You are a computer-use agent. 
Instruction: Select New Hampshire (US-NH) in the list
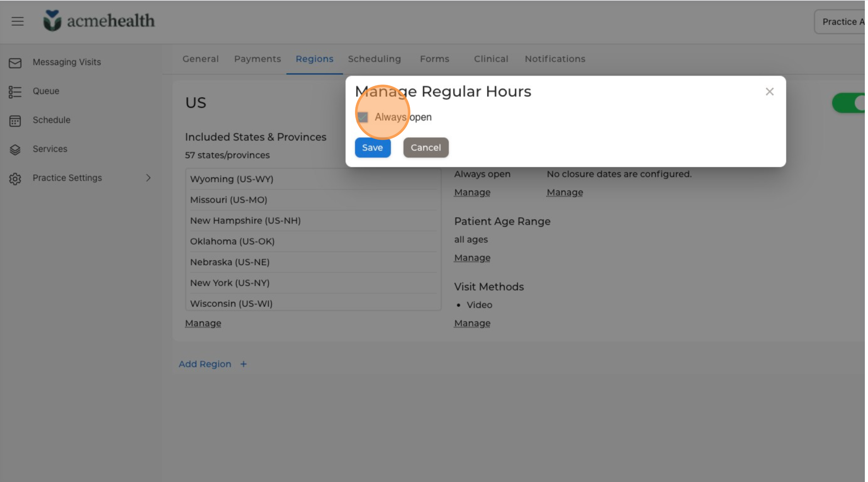pyautogui.click(x=313, y=221)
